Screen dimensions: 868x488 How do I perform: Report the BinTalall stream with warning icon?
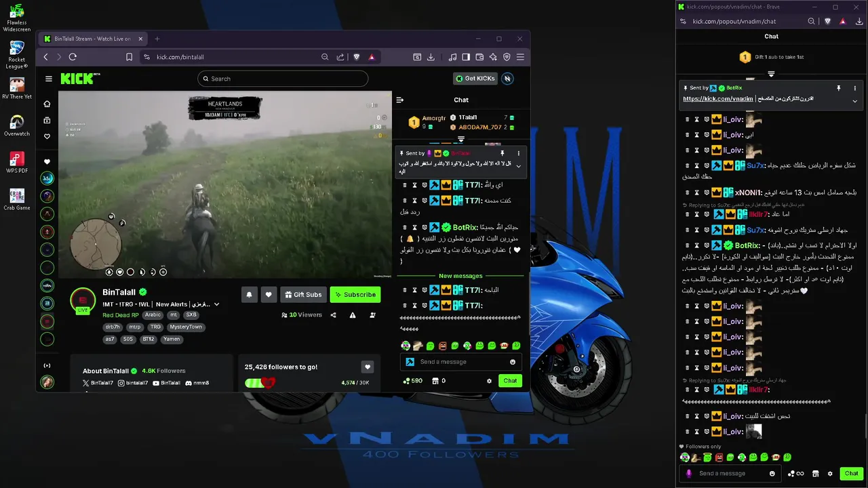[353, 315]
